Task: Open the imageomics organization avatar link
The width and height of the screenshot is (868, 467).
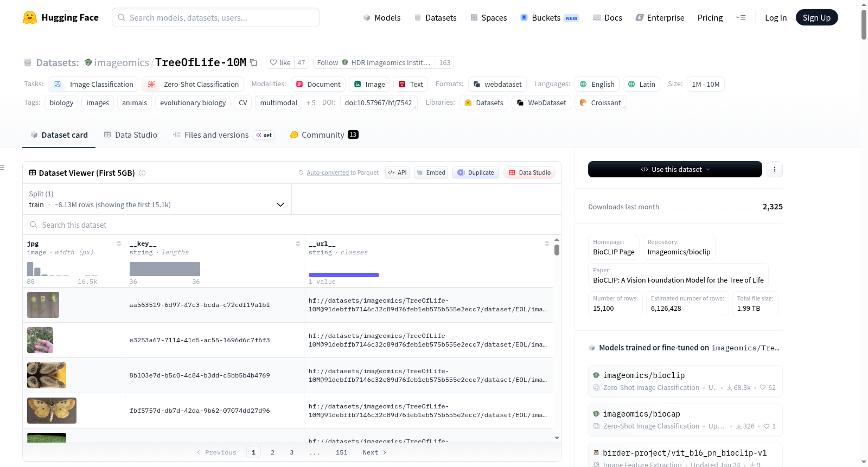Action: pyautogui.click(x=88, y=62)
